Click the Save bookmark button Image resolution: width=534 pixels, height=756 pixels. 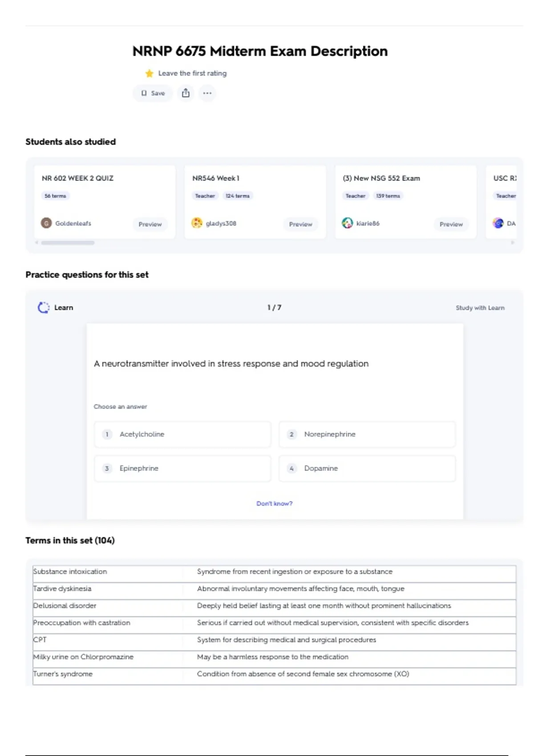pyautogui.click(x=153, y=93)
